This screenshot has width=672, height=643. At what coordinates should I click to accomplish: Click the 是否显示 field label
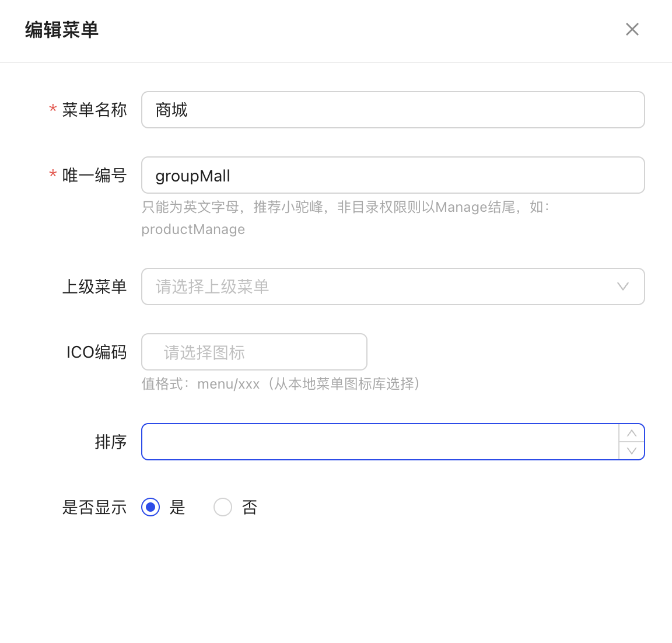(94, 507)
